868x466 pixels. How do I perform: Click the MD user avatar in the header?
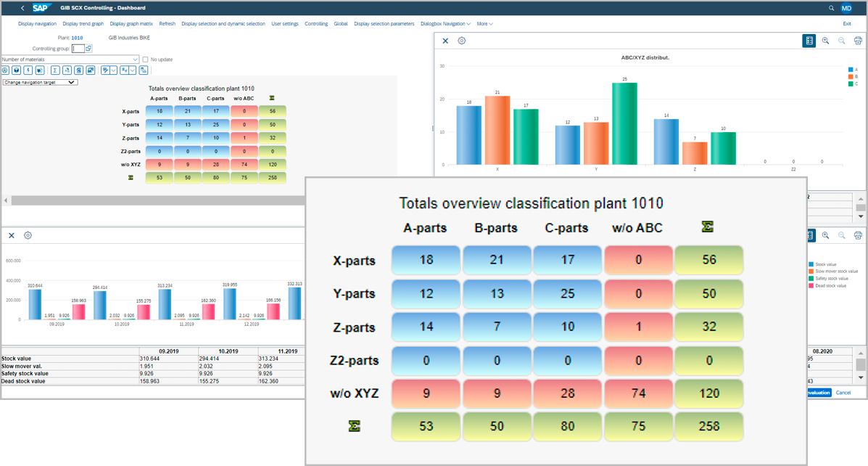tap(847, 8)
